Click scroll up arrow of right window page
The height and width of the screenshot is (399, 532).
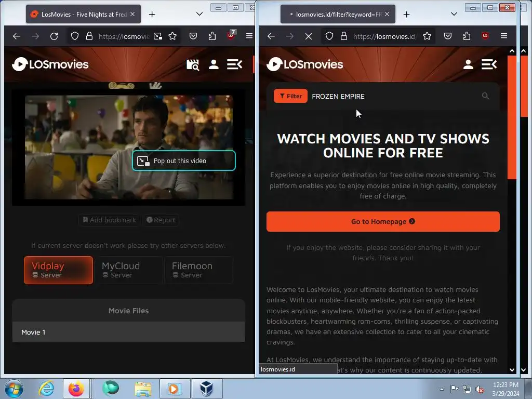(512, 51)
